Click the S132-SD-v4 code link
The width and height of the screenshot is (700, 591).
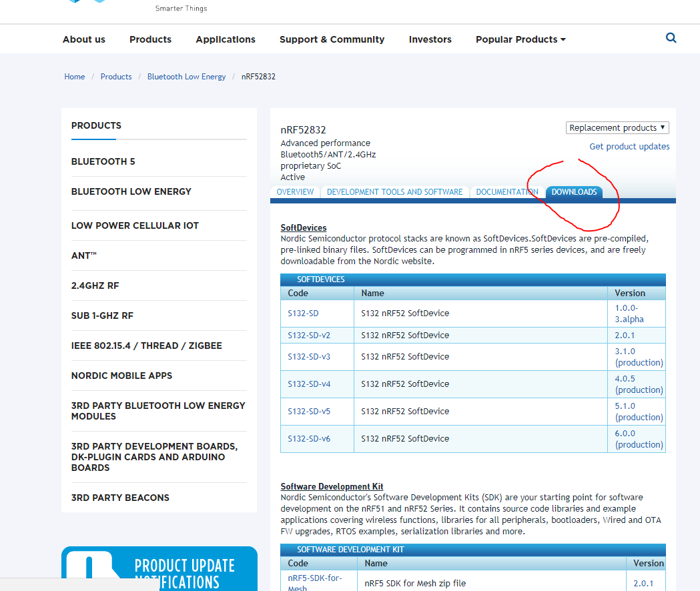(309, 384)
